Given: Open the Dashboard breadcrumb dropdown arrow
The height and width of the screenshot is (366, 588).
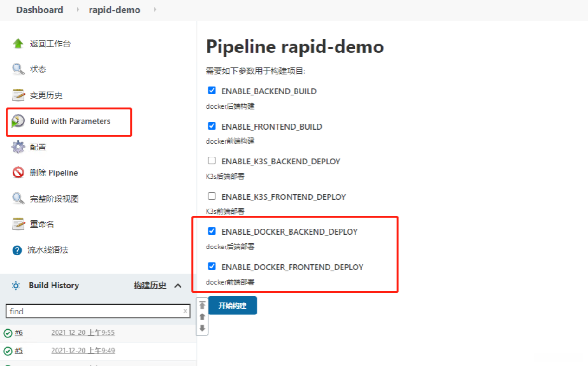Looking at the screenshot, I should (78, 10).
